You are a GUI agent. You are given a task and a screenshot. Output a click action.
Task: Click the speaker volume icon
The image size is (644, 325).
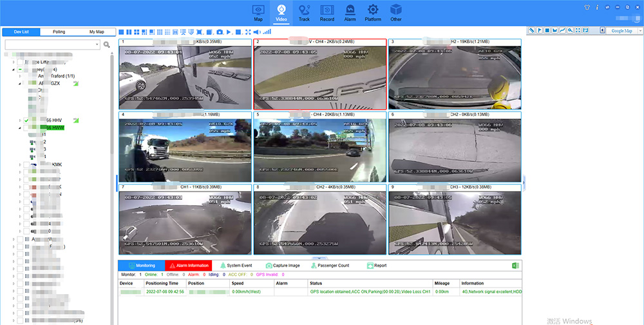[258, 32]
